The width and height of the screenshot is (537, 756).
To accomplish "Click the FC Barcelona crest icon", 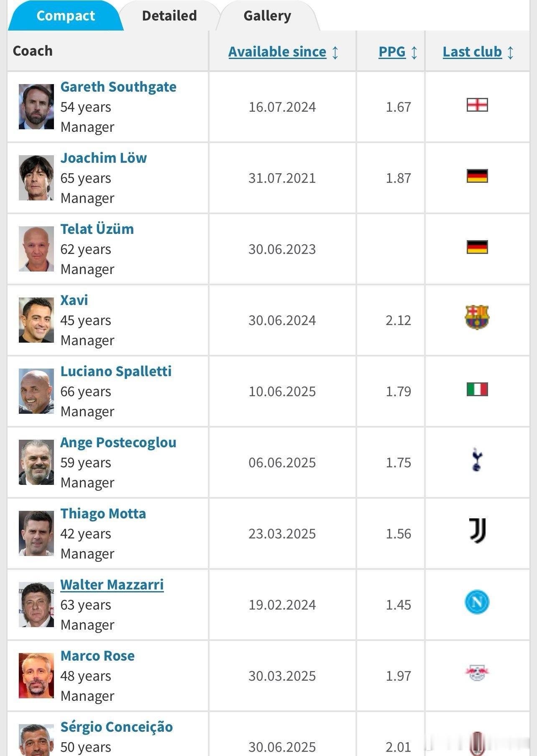I will pyautogui.click(x=477, y=318).
